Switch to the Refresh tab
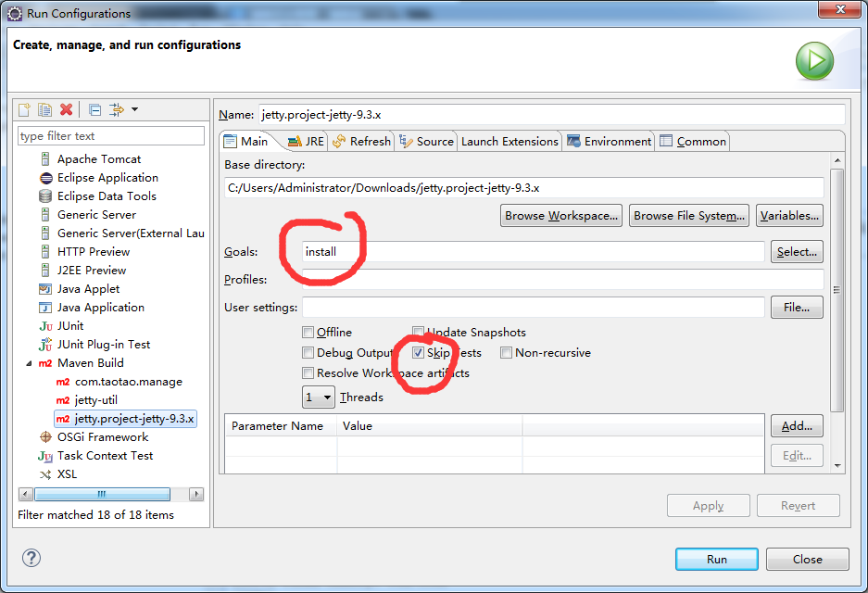 click(361, 142)
